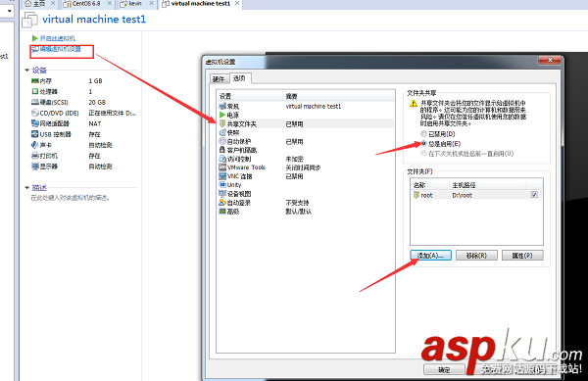
Task: Toggle the checkbox for root shared folder
Action: 534,195
